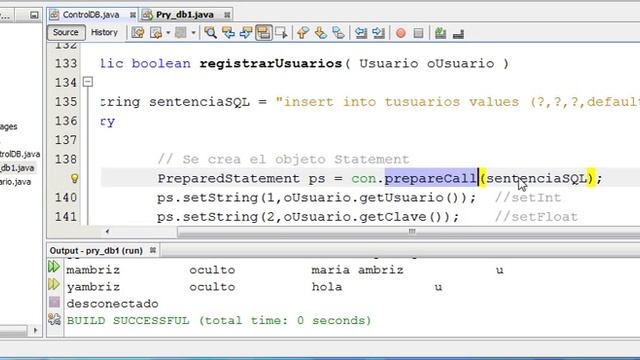Click the editor horizontal scrollbar left arrow
Image resolution: width=640 pixels, height=360 pixels.
107,232
